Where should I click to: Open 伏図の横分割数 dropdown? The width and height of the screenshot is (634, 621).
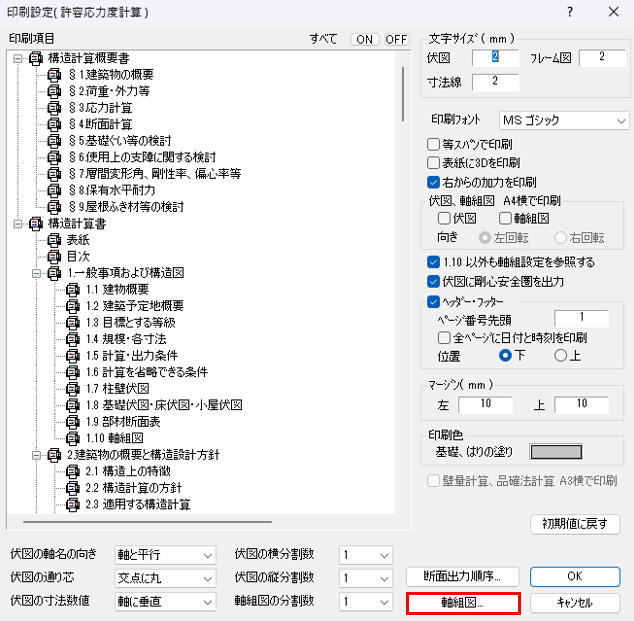click(x=366, y=555)
